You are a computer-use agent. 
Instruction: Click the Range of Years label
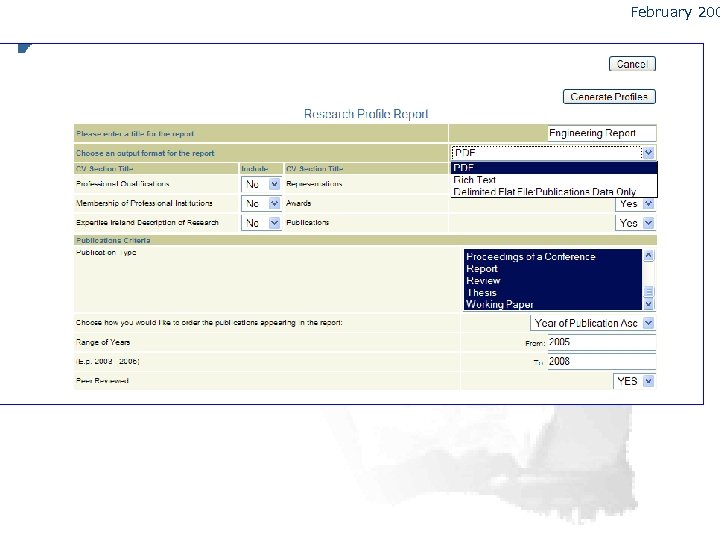103,342
